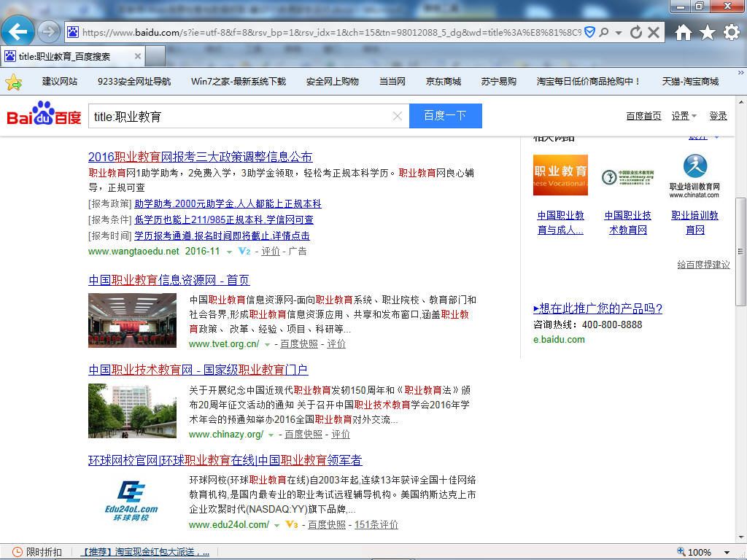The width and height of the screenshot is (747, 560).
Task: Click the 给百度提建议 link
Action: pos(703,265)
